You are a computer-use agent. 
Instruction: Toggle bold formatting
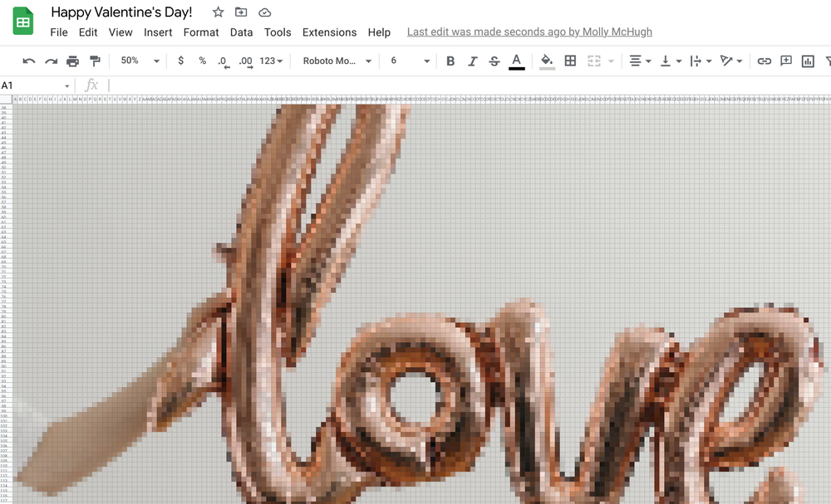[x=450, y=61]
